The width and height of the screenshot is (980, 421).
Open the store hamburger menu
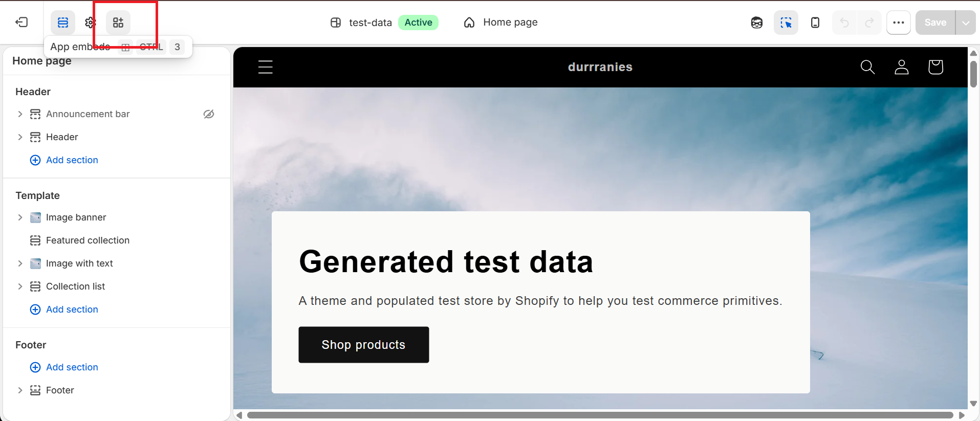point(266,67)
